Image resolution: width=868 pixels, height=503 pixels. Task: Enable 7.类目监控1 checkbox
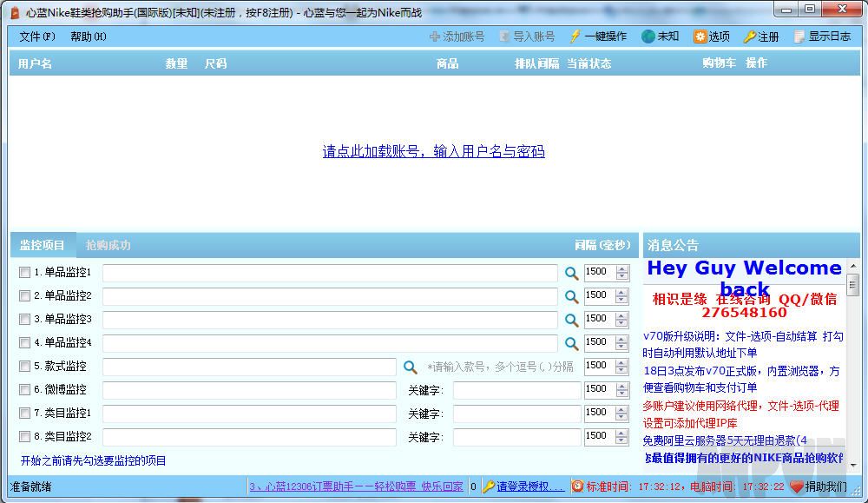coord(24,414)
